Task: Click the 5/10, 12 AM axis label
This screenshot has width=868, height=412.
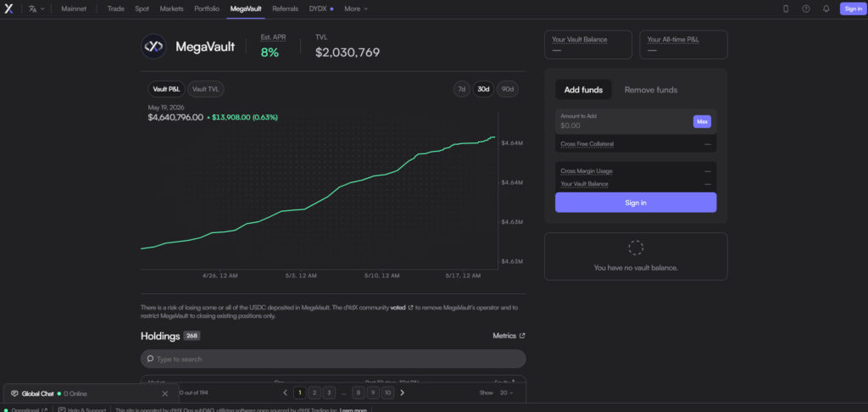Action: click(382, 276)
